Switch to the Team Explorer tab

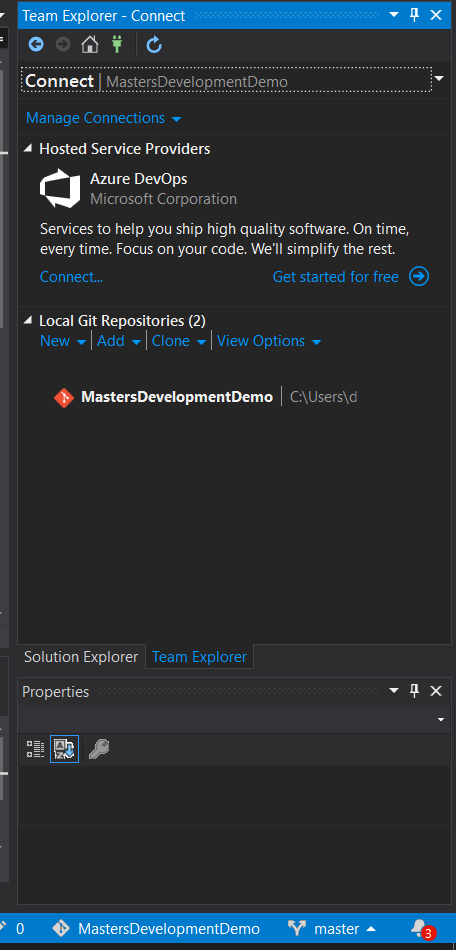200,657
